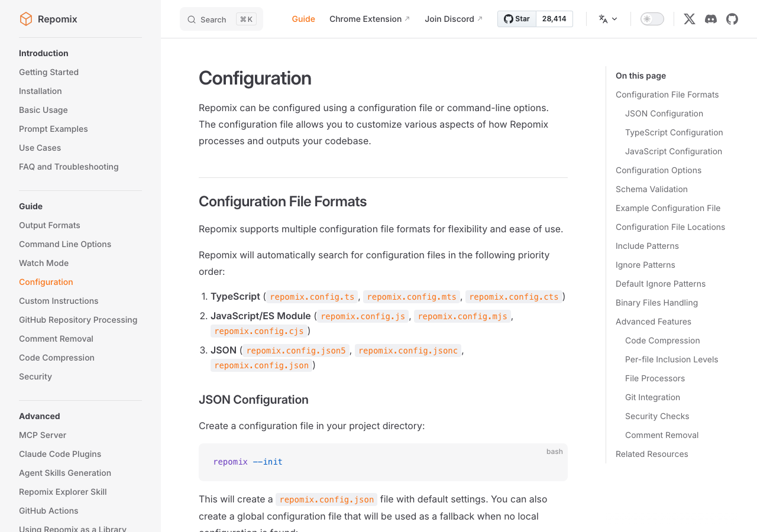Open sidebar Code Compression guide page
This screenshot has width=757, height=532.
pyautogui.click(x=57, y=358)
